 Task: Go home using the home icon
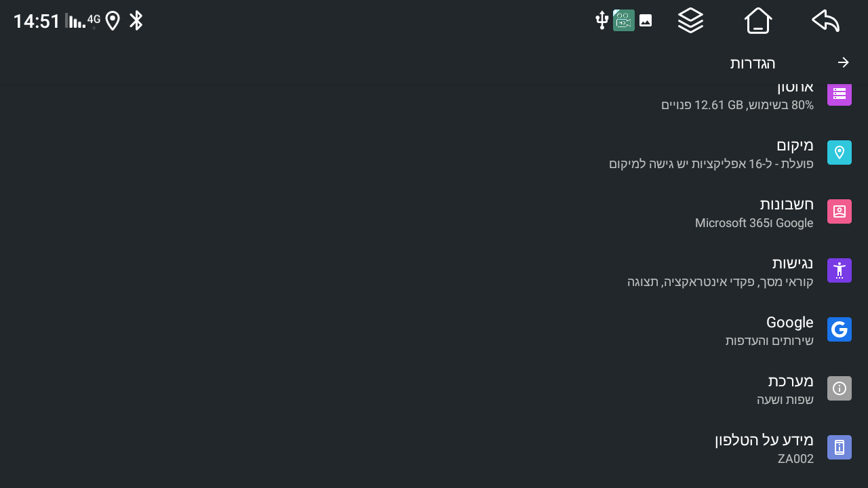(757, 20)
